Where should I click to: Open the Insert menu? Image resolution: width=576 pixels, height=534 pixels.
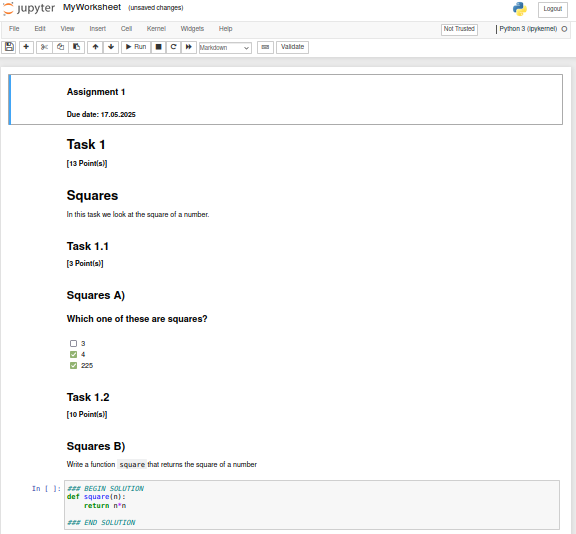pyautogui.click(x=97, y=29)
